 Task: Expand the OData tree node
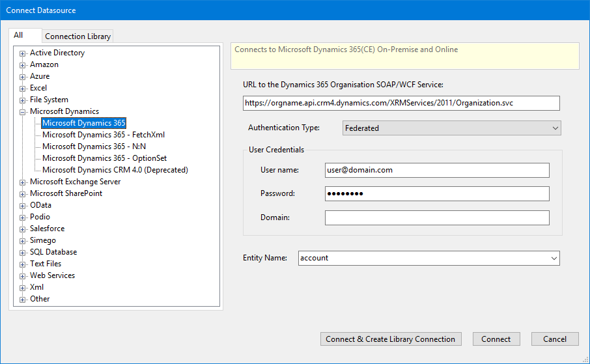pos(23,206)
